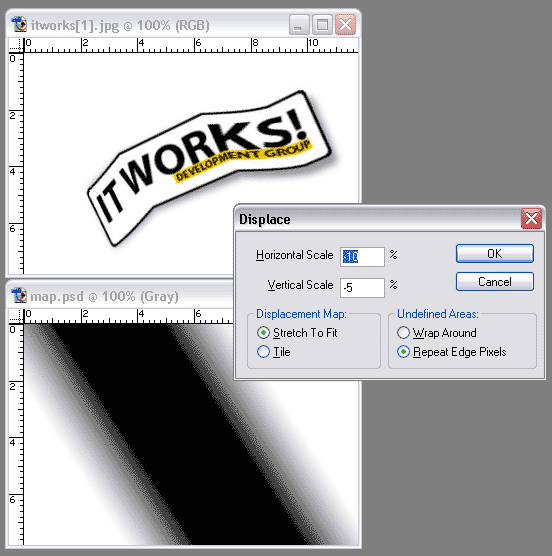Click the Vertical Scale input field

click(x=362, y=288)
